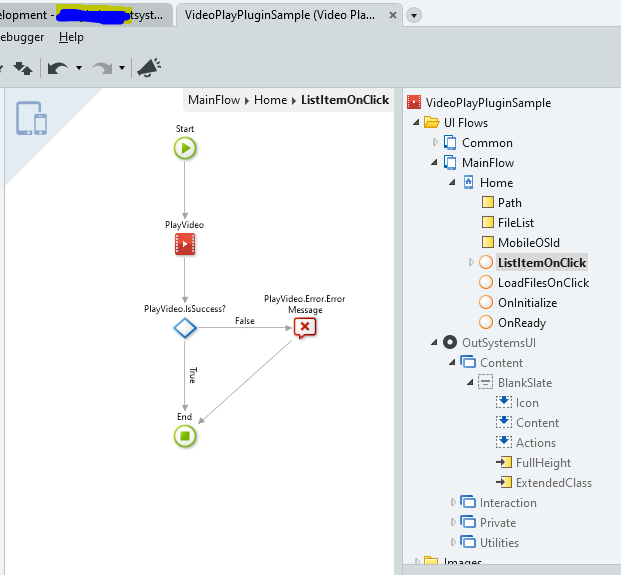Open the Undo history dropdown arrow
Screen dimensions: 621x575
pyautogui.click(x=79, y=68)
